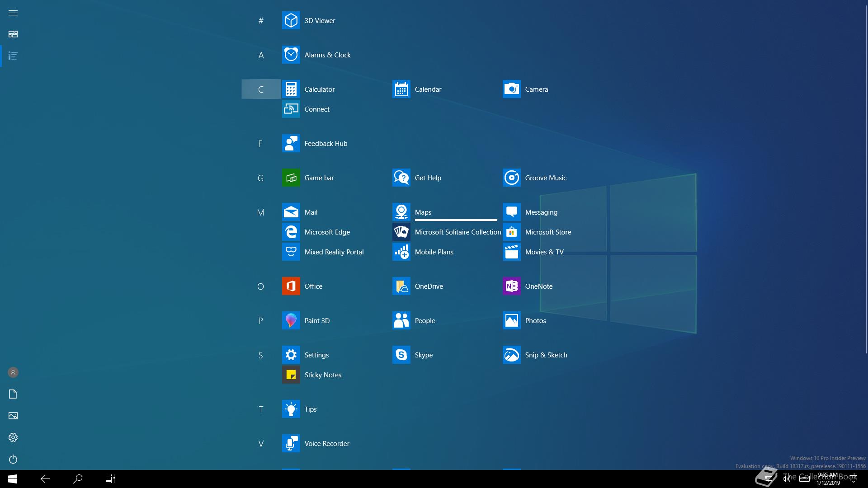Open the Get Help icon
868x488 pixels.
(401, 178)
